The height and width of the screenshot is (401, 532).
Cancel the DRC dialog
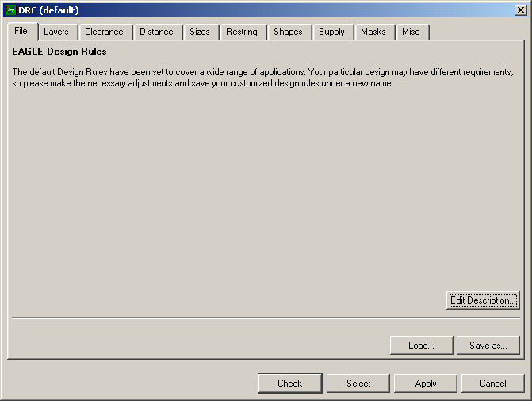(493, 384)
